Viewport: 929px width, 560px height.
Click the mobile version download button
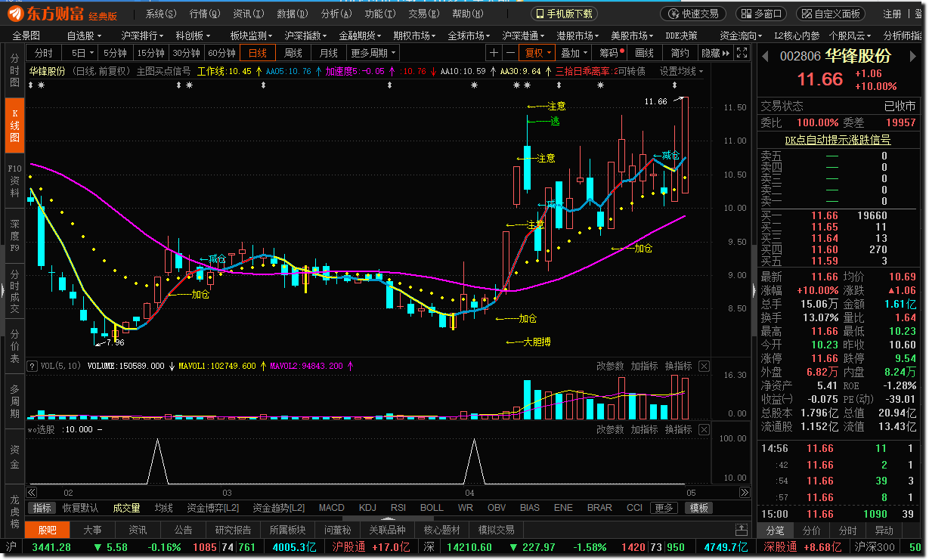(564, 14)
